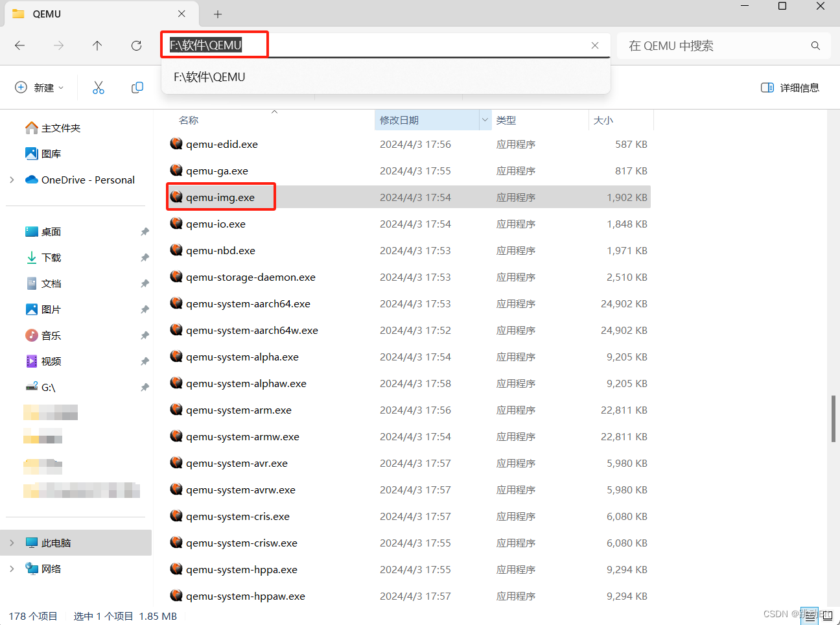840x625 pixels.
Task: Click the forward navigation arrow
Action: [x=59, y=45]
